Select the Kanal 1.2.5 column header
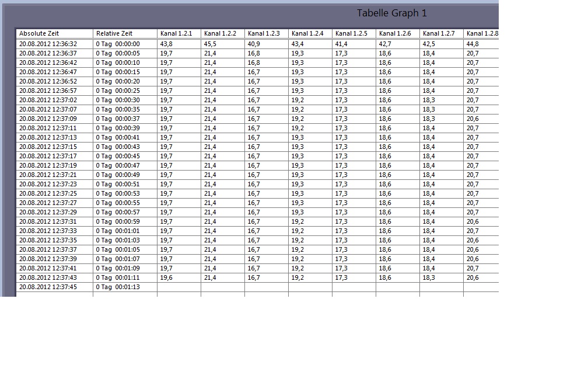The width and height of the screenshot is (588, 368). (x=354, y=33)
